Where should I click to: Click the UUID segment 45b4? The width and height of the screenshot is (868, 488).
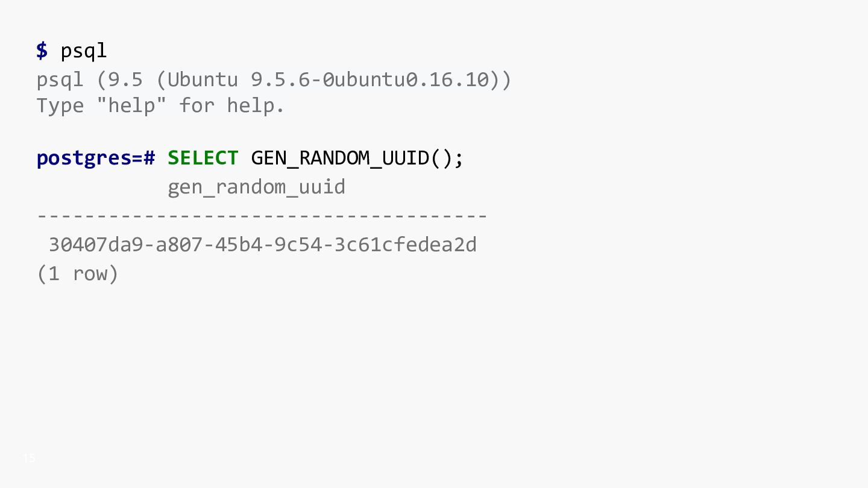click(239, 245)
